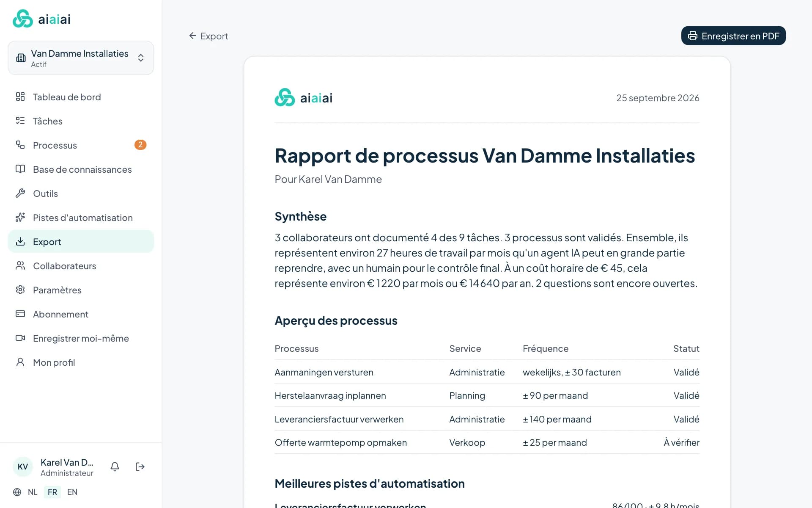The height and width of the screenshot is (508, 812).
Task: Open Pistes d'automatisation in the sidebar
Action: pos(81,218)
